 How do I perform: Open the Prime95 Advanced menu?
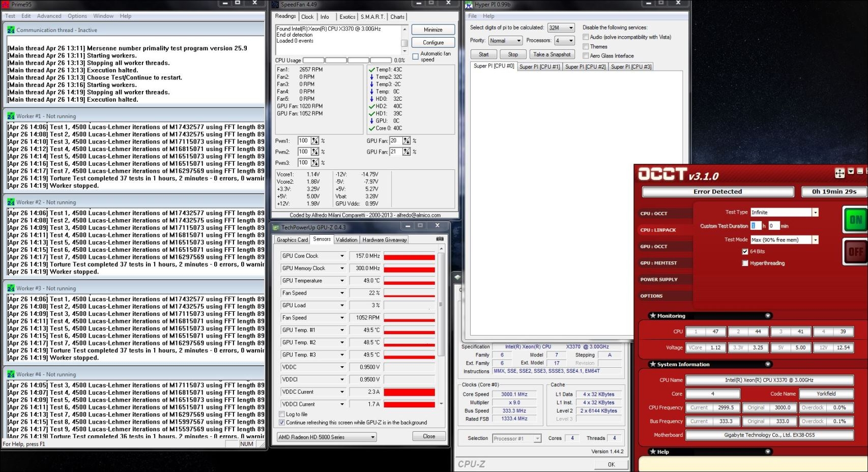[x=49, y=16]
